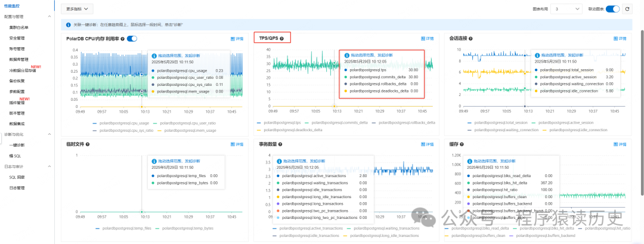644x244 pixels.
Task: Toggle the polardbpostgresql.cpu_user_ratio legend series
Action: click(x=184, y=123)
